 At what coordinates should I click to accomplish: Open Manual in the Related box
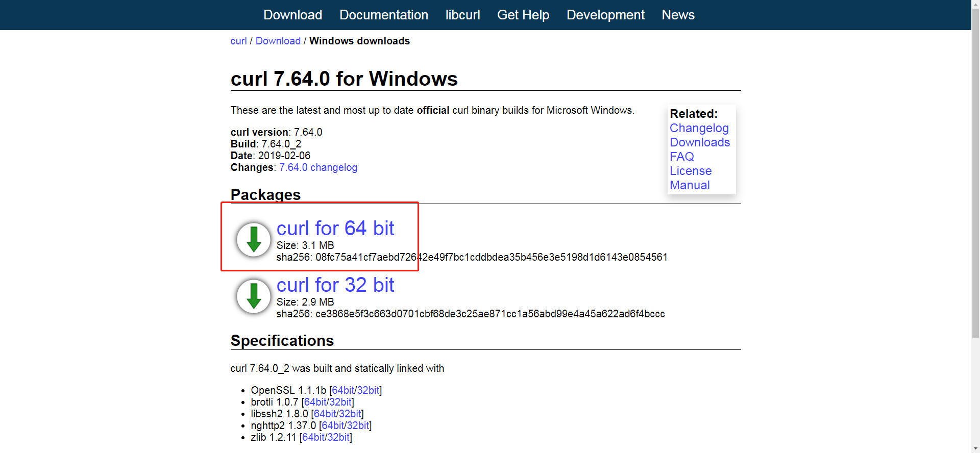coord(690,185)
